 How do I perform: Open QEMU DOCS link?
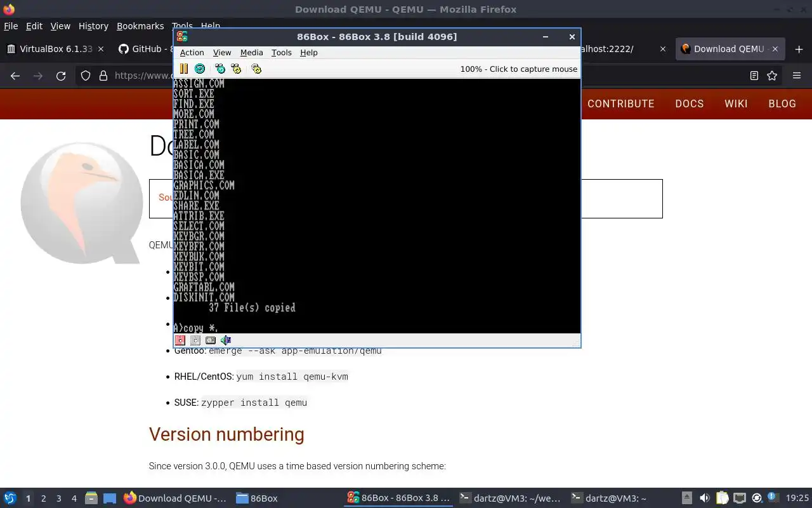(690, 104)
